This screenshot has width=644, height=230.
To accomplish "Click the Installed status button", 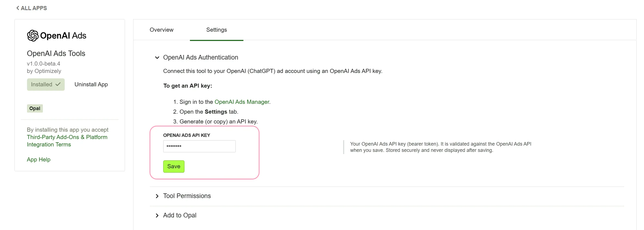I will 46,84.
